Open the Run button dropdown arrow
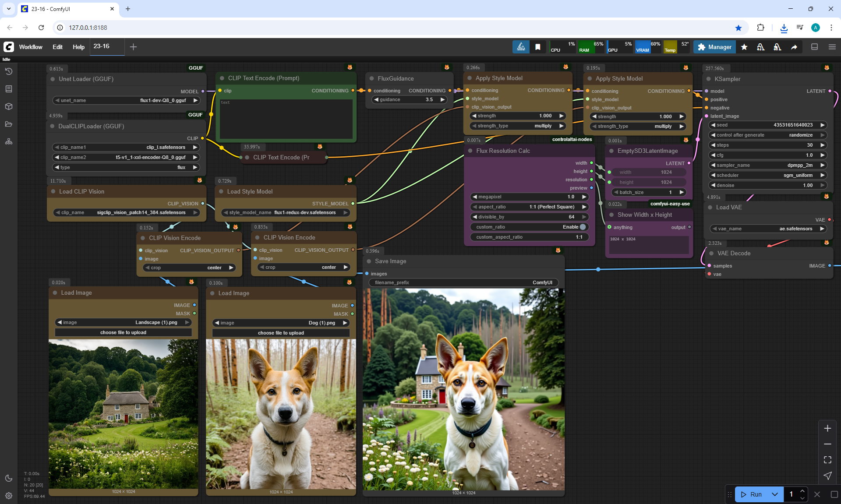Image resolution: width=841 pixels, height=504 pixels. (x=774, y=494)
